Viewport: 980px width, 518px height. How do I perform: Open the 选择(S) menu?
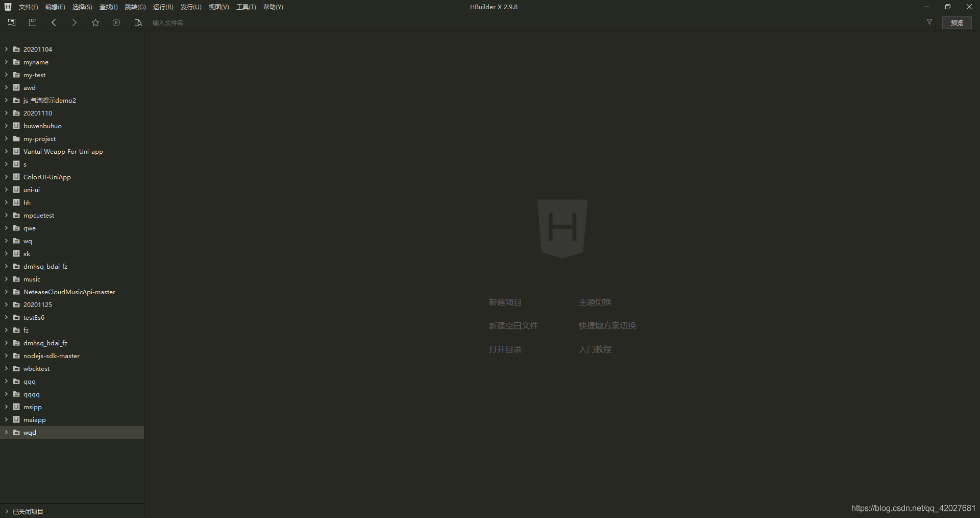82,7
